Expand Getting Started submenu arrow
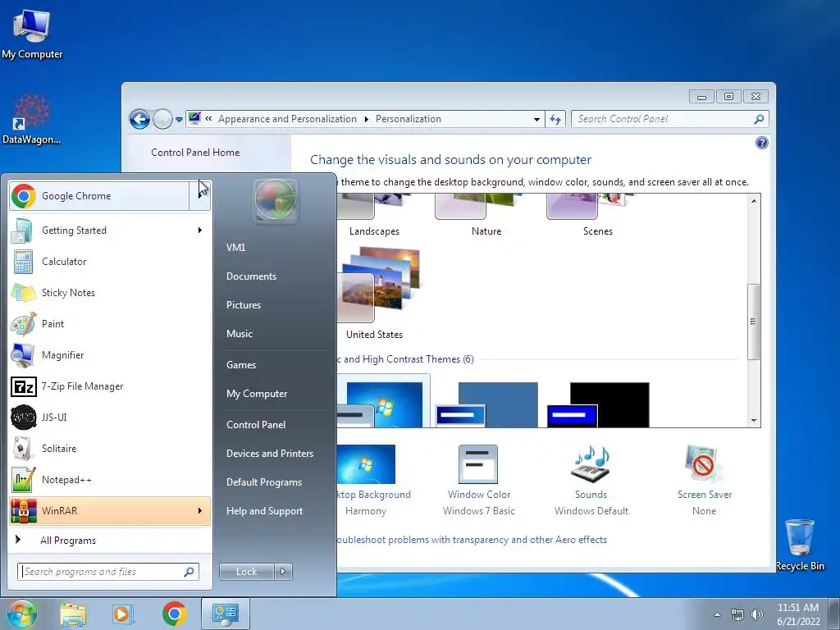Screen dimensions: 840x630 (200, 231)
